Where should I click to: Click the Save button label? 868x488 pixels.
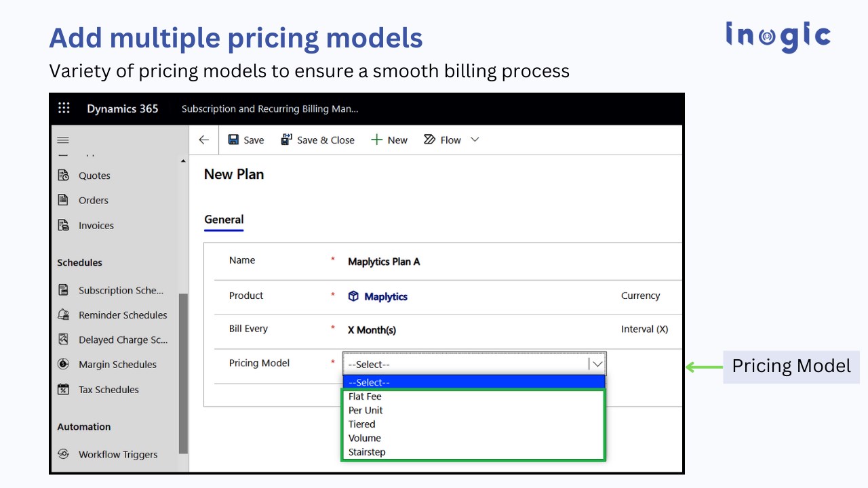pyautogui.click(x=254, y=140)
